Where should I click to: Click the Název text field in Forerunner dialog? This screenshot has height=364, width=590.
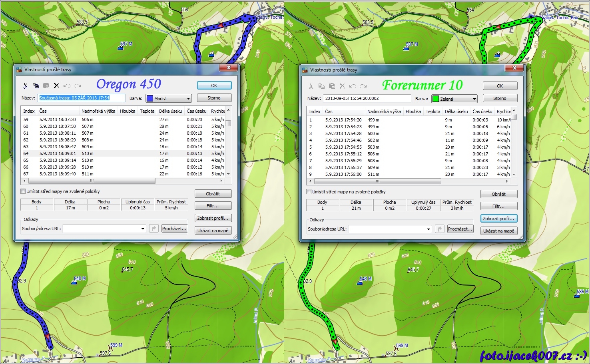[367, 98]
